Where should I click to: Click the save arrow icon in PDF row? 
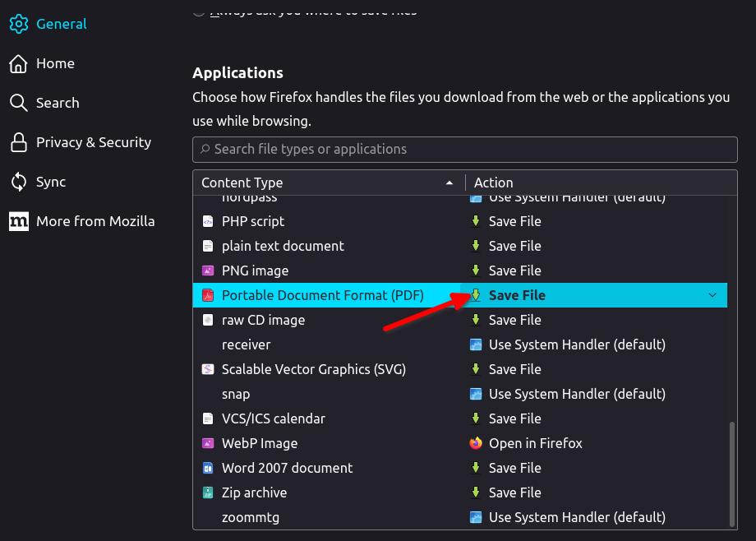pos(476,295)
